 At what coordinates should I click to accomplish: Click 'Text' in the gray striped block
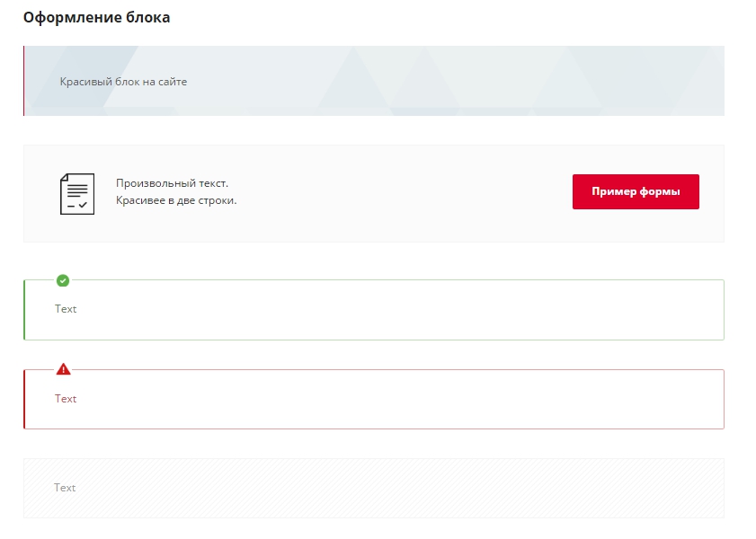65,488
